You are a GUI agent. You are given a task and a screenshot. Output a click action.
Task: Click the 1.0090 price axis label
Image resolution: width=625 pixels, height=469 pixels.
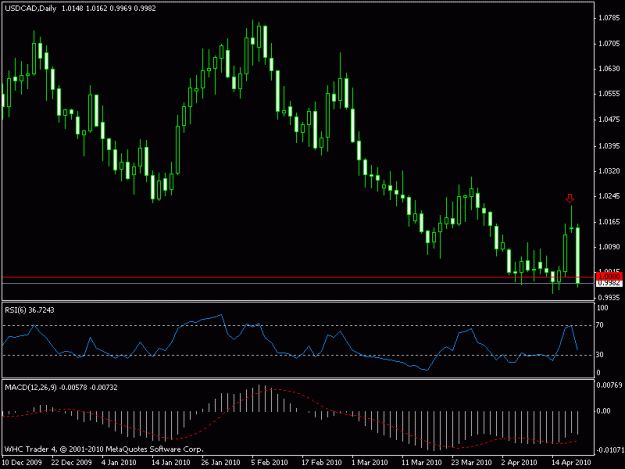[x=609, y=247]
